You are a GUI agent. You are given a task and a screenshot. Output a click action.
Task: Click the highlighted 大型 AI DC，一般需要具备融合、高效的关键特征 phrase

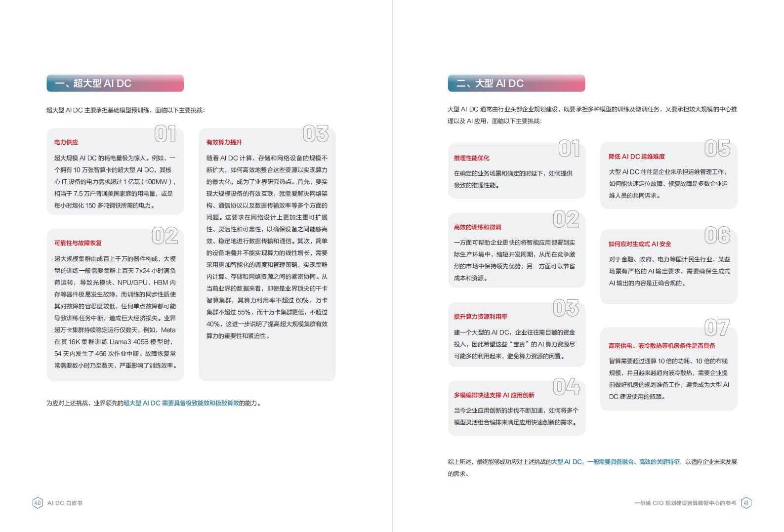[x=616, y=462]
